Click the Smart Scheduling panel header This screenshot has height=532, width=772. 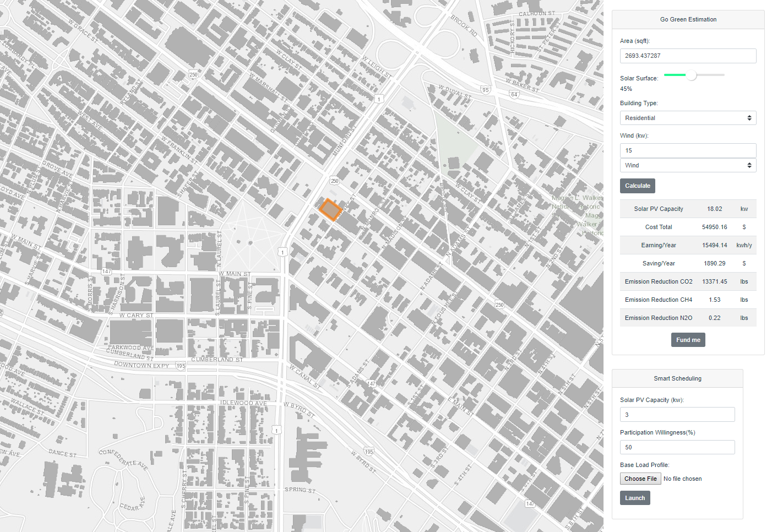677,378
